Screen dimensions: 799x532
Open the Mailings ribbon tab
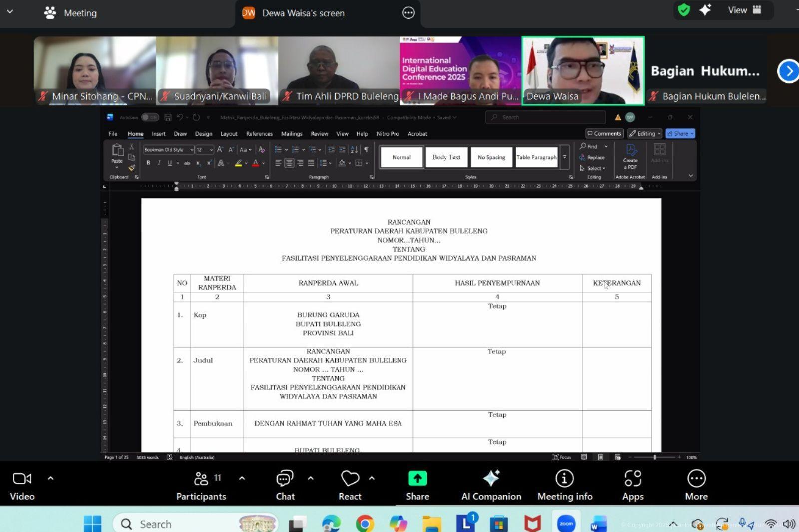click(292, 134)
